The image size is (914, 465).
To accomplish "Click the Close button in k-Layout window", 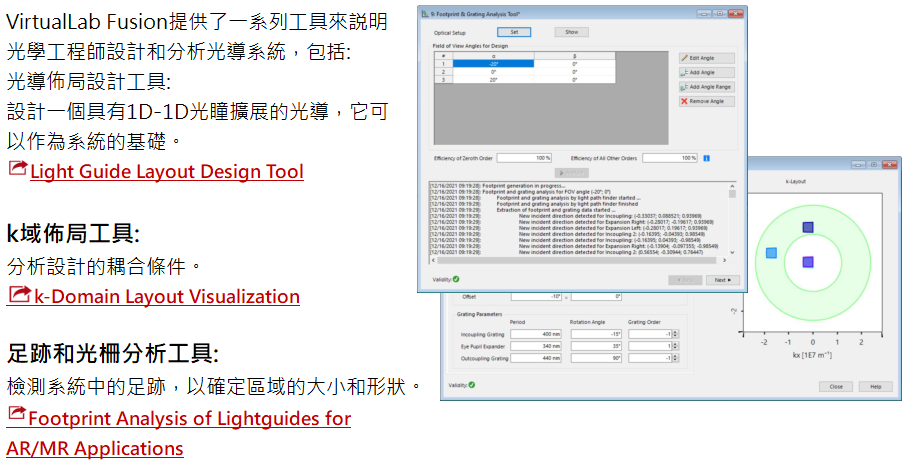I will 836,387.
